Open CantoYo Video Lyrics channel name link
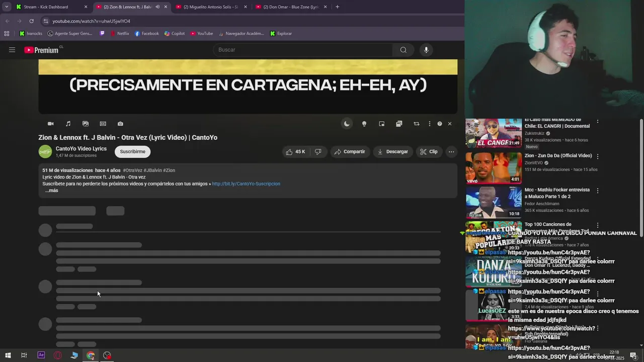644x362 pixels. pos(81,149)
